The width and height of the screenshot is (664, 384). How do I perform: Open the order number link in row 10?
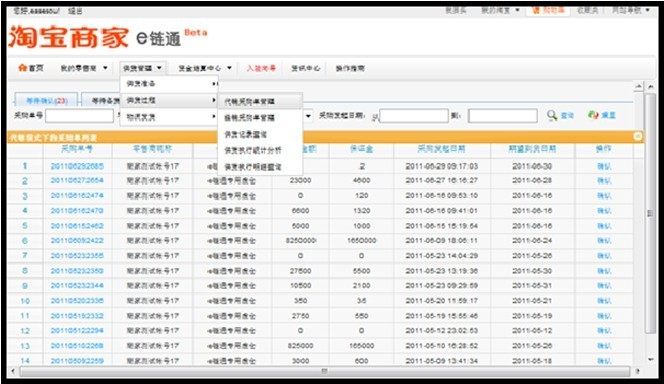[77, 301]
